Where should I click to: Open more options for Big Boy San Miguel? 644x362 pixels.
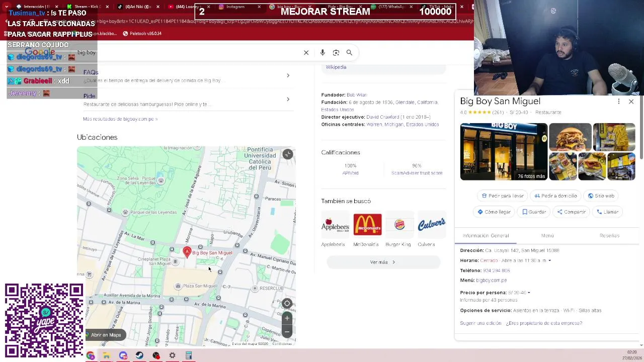619,102
